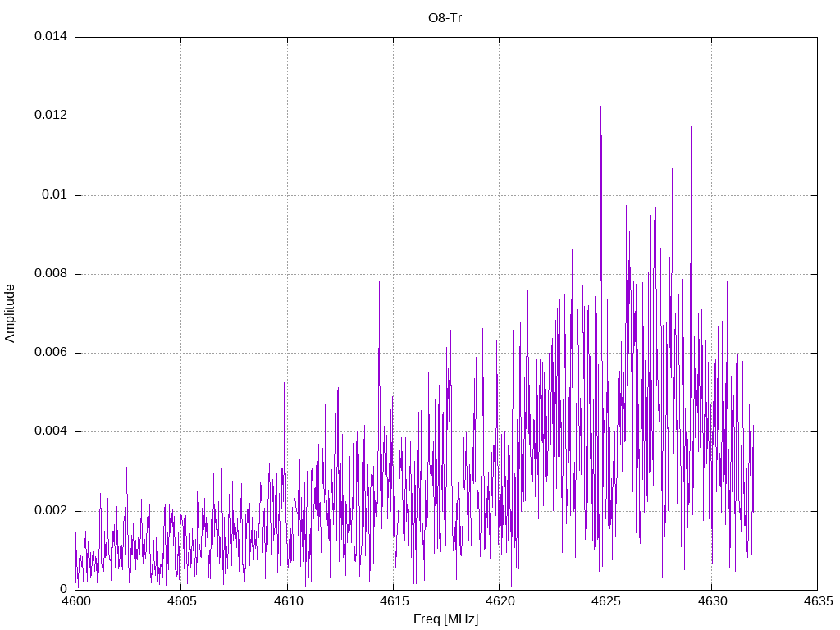Click the 0.004 y-axis tick label
840x630 pixels.
(51, 431)
